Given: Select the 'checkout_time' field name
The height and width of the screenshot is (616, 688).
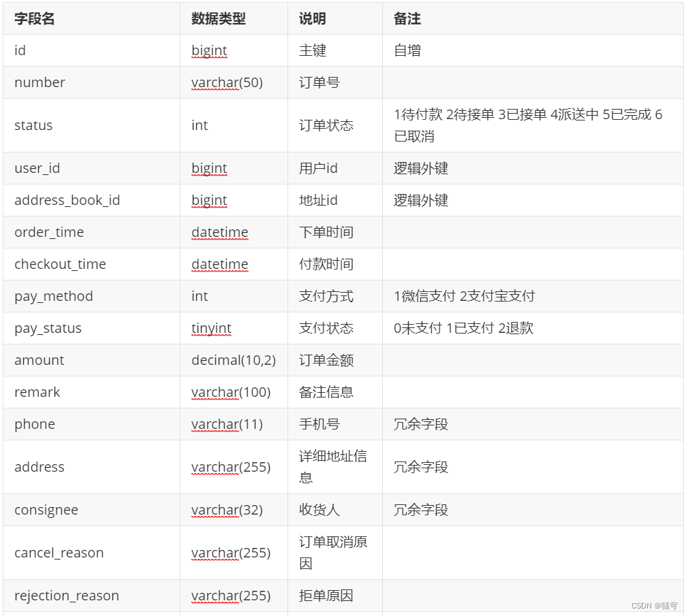Looking at the screenshot, I should coord(60,264).
